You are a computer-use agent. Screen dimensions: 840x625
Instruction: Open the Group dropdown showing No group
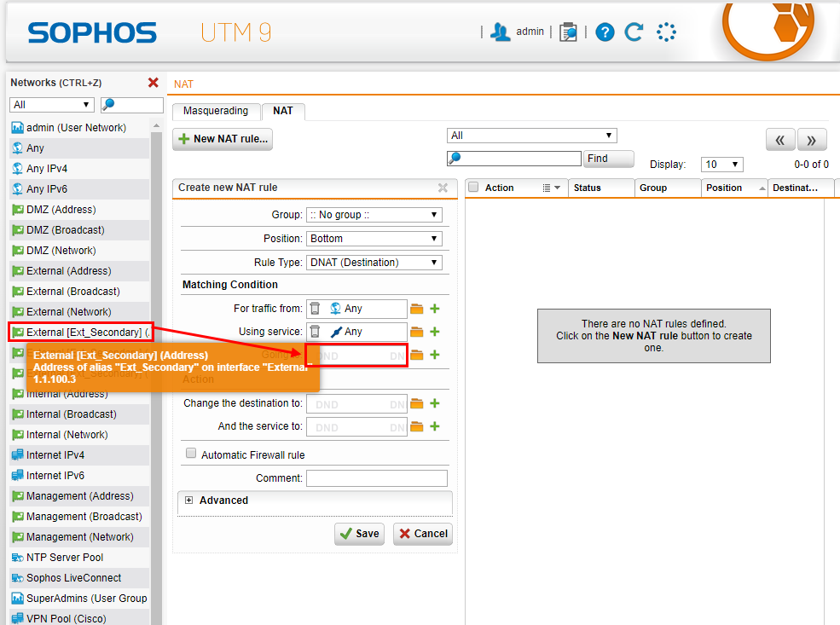pyautogui.click(x=374, y=215)
